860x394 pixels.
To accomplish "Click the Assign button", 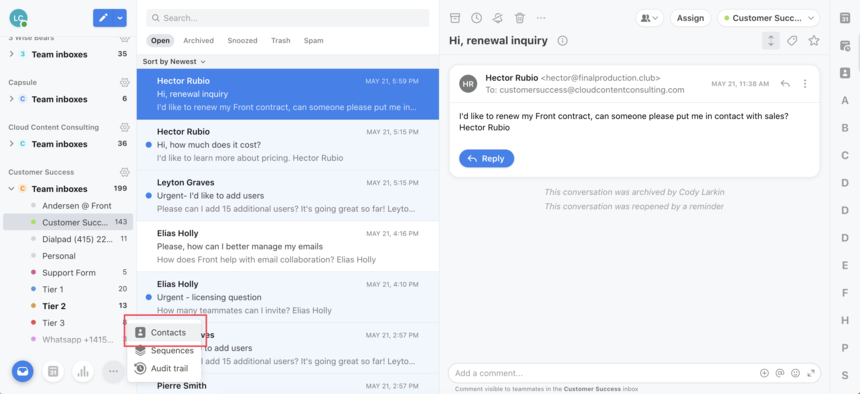I will coord(690,18).
